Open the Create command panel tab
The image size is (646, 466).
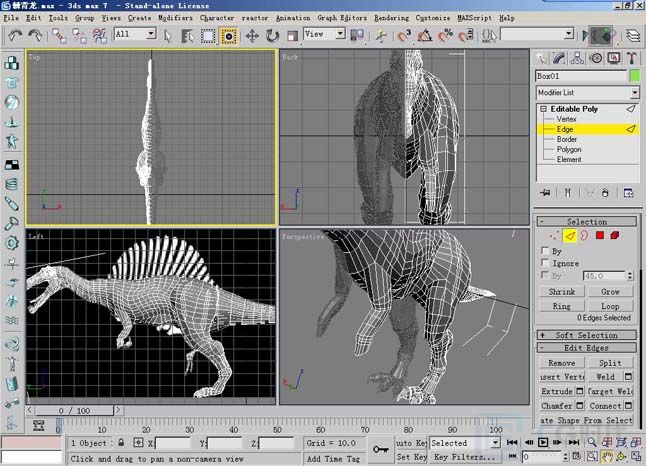(x=541, y=58)
